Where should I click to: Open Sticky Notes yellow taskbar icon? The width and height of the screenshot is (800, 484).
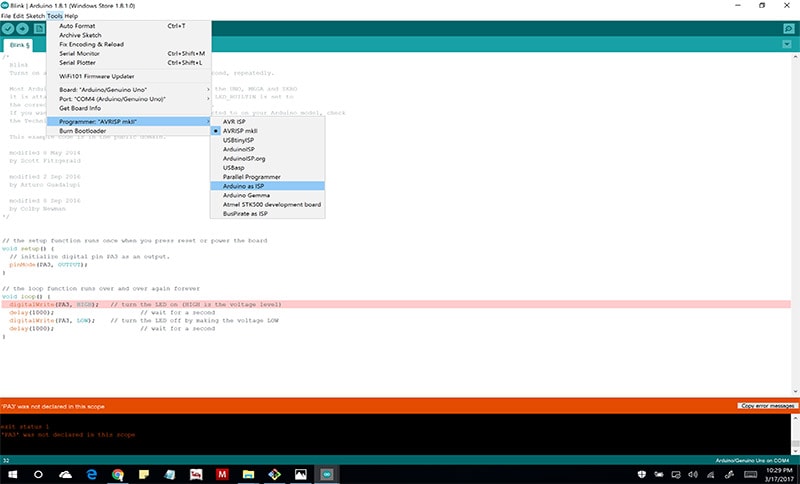pos(144,474)
